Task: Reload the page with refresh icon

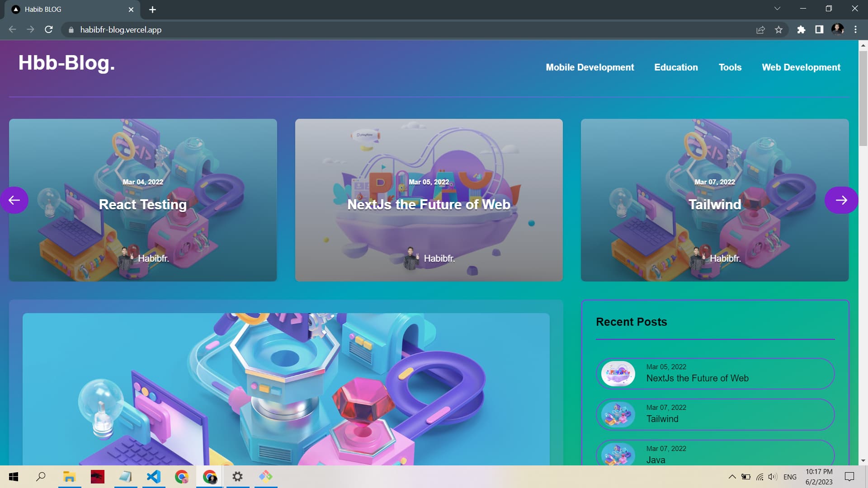Action: 49,29
